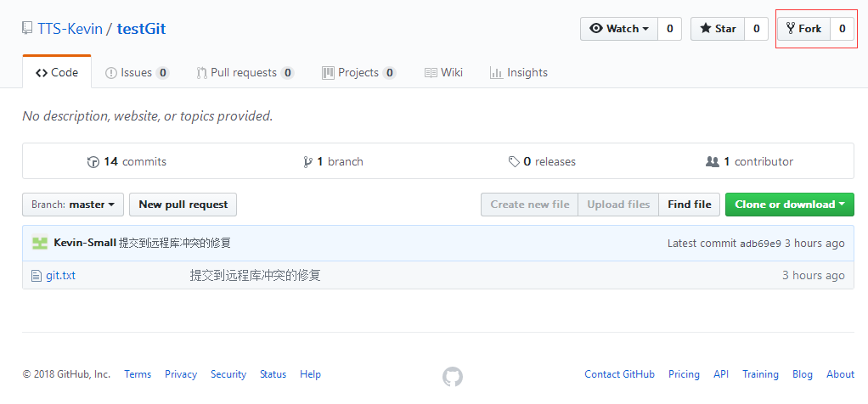View the 0 releases page

click(542, 161)
